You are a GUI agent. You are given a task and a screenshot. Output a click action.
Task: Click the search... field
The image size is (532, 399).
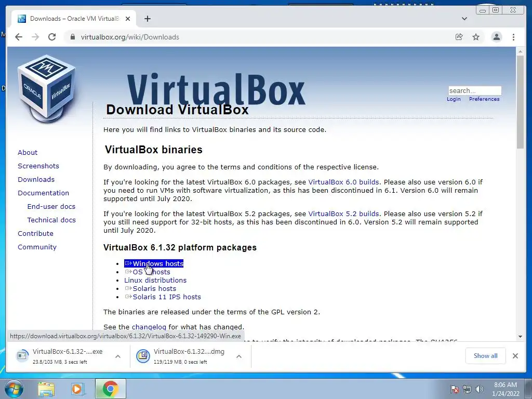(x=475, y=90)
